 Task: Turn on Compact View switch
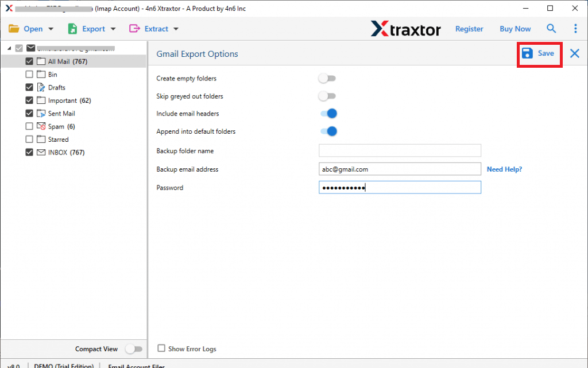click(x=134, y=349)
